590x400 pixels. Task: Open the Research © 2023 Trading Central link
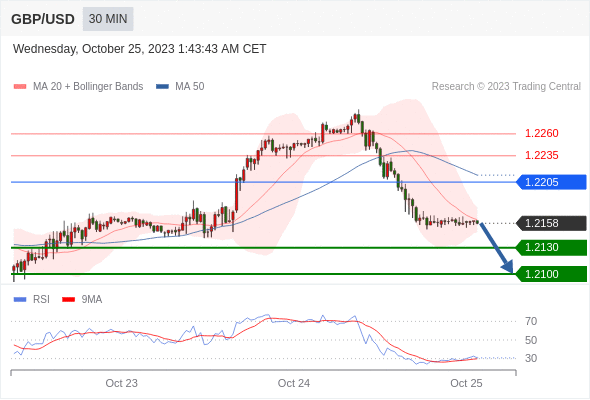(x=506, y=87)
